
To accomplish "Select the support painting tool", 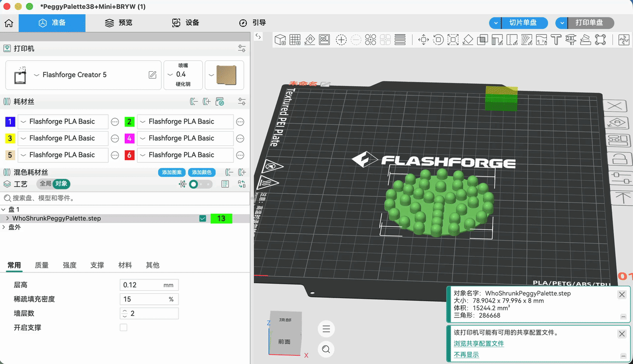I will (x=497, y=40).
